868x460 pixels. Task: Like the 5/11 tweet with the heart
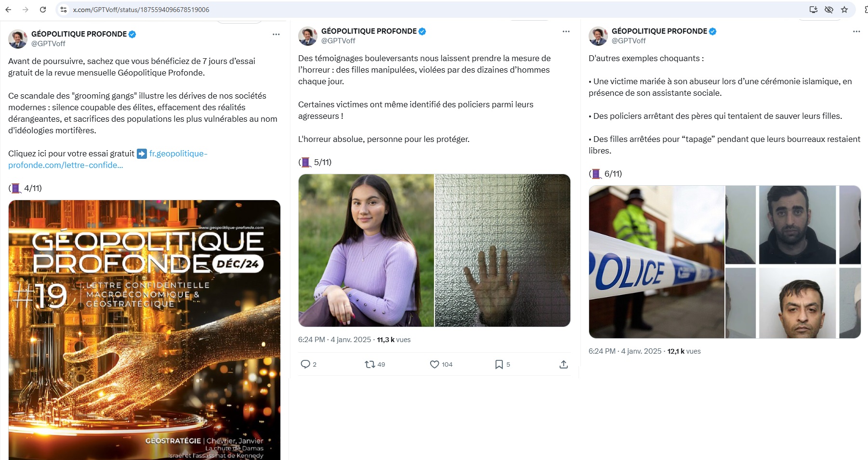tap(434, 364)
